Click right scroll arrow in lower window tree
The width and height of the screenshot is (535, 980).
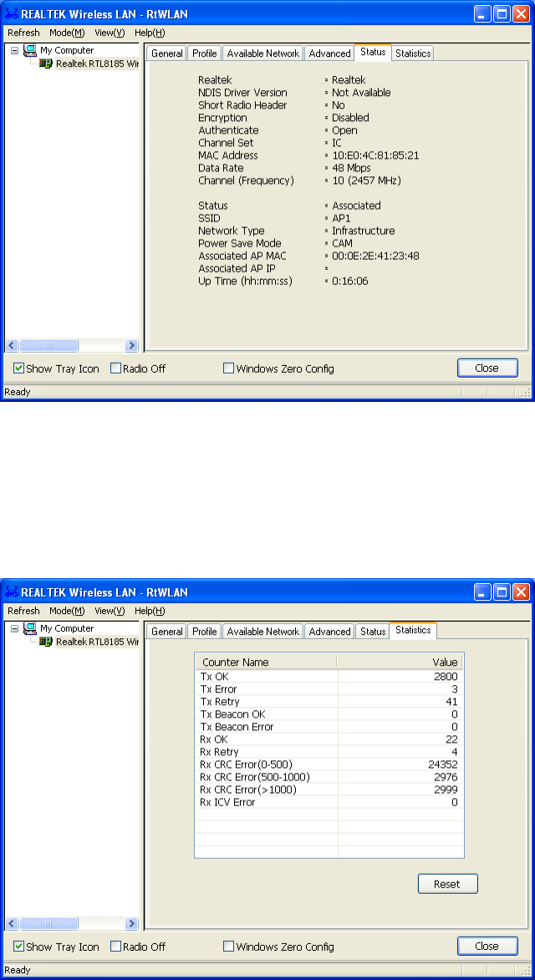click(x=131, y=924)
